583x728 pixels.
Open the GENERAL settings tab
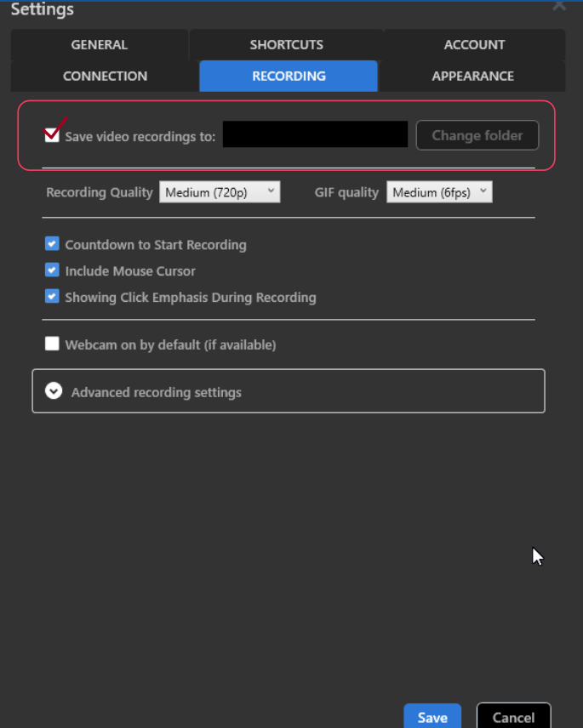(x=100, y=44)
